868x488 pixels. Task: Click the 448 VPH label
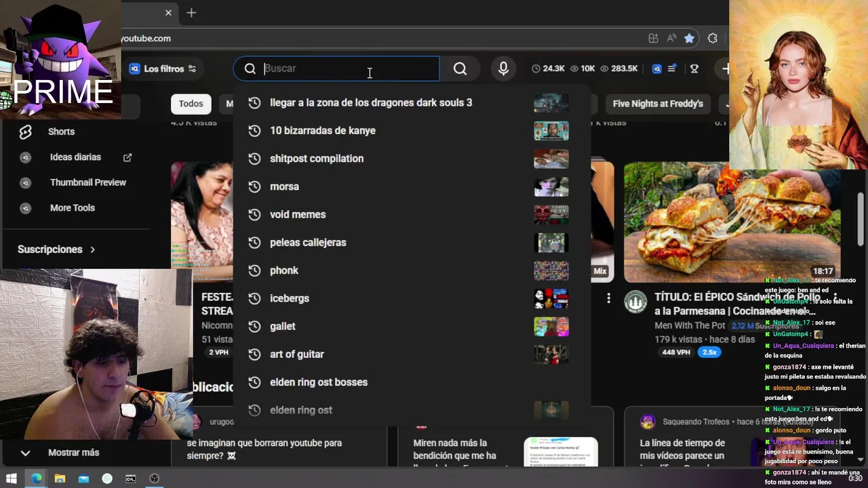tap(676, 352)
